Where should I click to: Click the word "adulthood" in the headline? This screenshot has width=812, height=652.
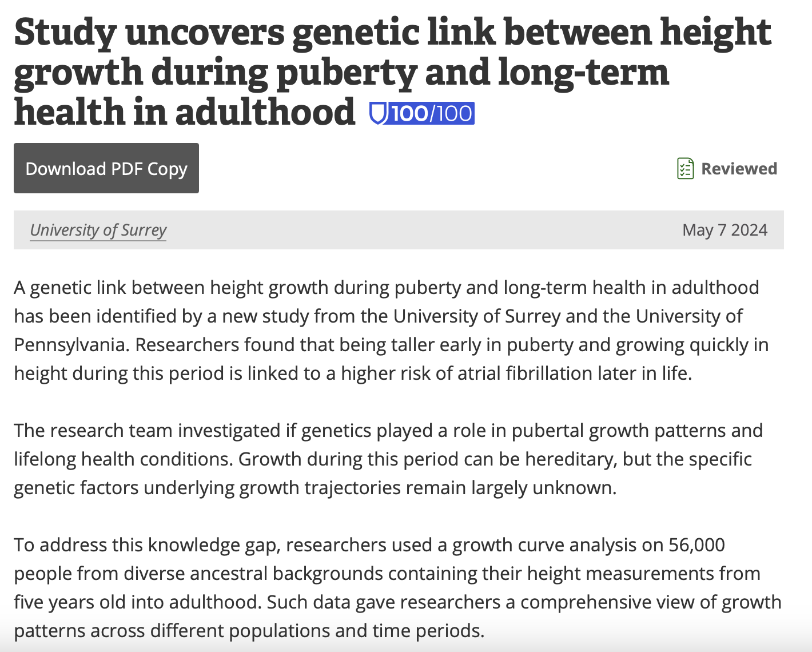click(x=265, y=112)
